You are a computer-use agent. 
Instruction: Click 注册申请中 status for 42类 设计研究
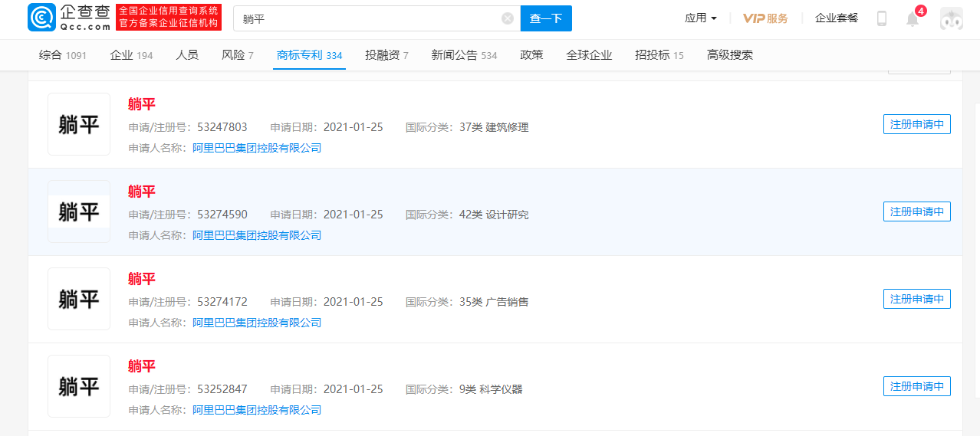pos(917,211)
